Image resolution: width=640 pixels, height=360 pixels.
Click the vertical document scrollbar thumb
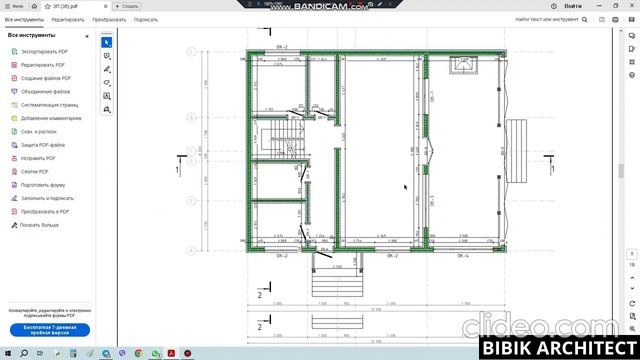(x=621, y=171)
